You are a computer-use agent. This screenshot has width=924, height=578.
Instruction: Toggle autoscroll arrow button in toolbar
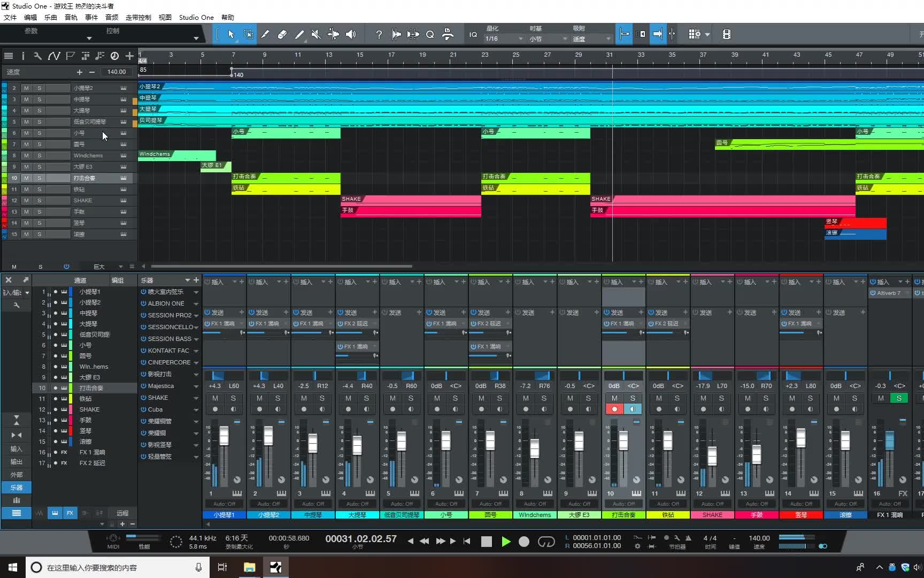click(657, 34)
